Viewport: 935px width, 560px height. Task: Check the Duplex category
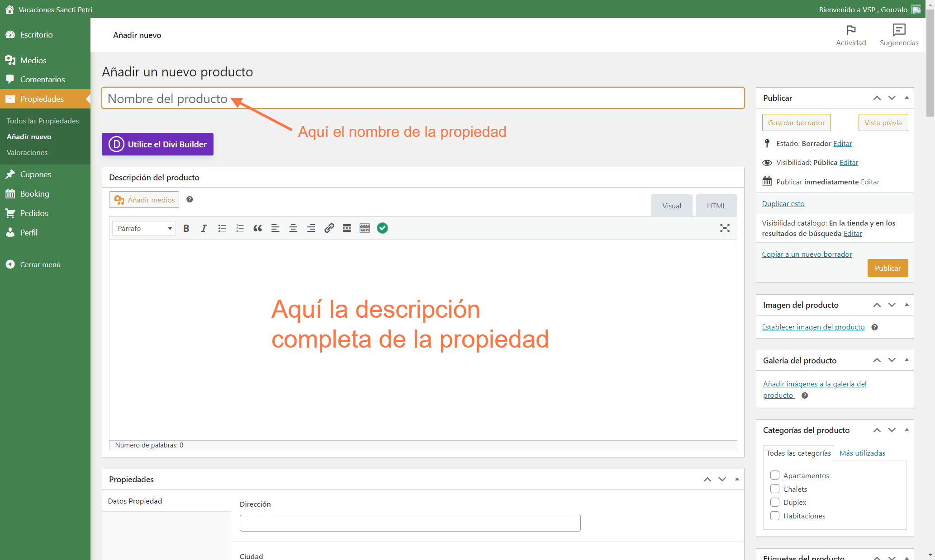pyautogui.click(x=775, y=502)
